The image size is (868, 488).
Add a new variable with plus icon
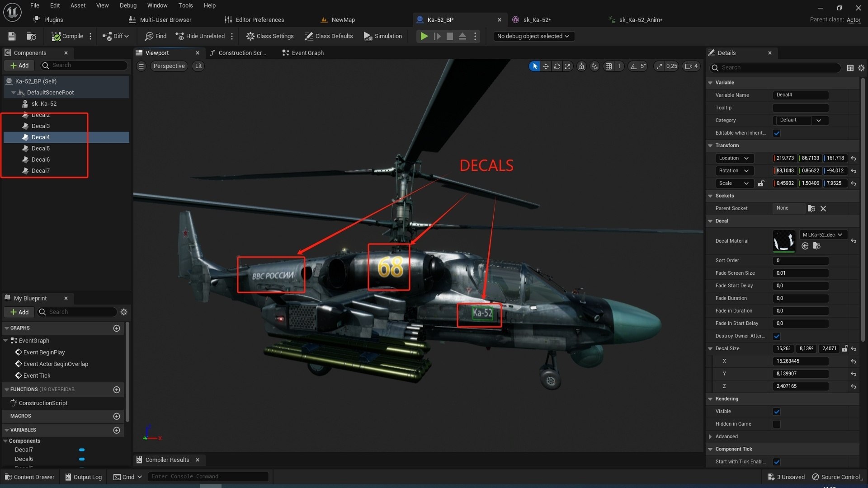117,430
